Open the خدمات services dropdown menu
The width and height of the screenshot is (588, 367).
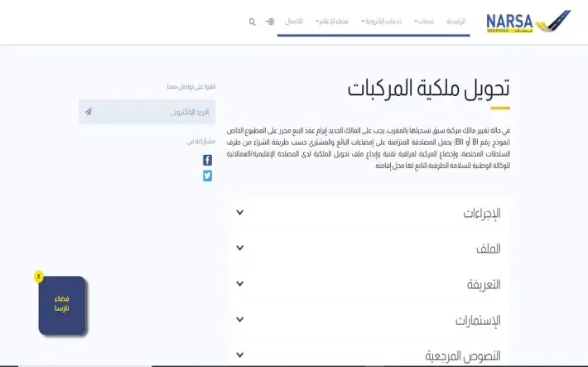tap(424, 22)
